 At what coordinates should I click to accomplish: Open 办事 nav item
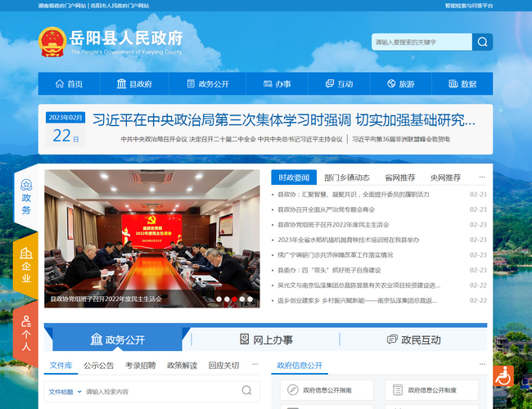(x=277, y=83)
